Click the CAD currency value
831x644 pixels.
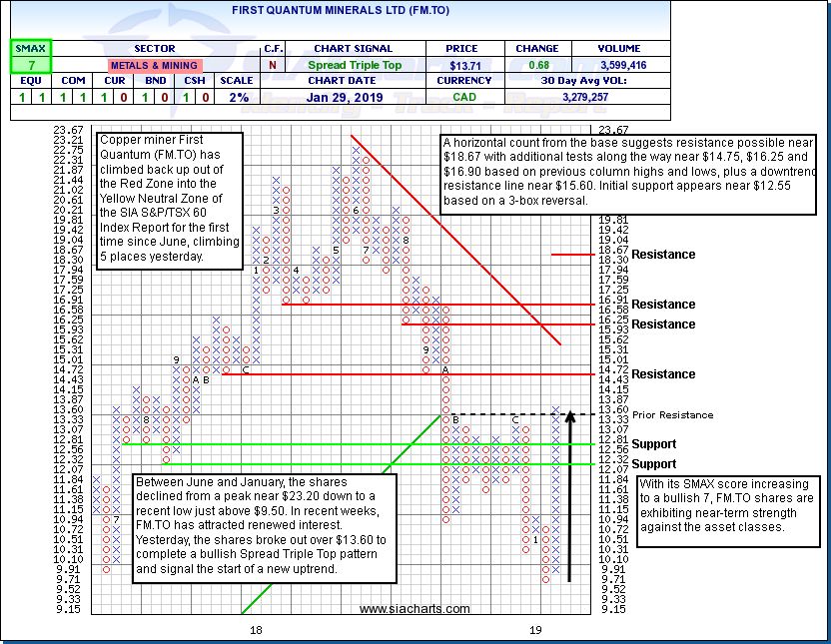[x=465, y=97]
